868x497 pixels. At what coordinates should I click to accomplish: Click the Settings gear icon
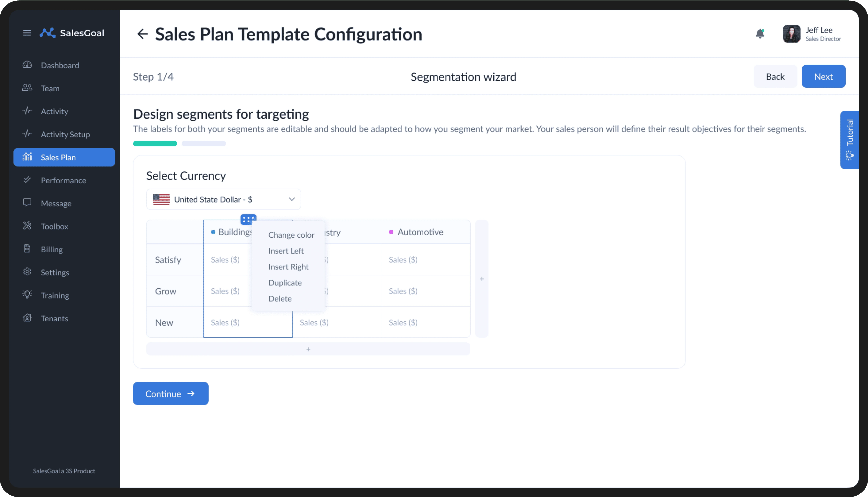pyautogui.click(x=27, y=272)
